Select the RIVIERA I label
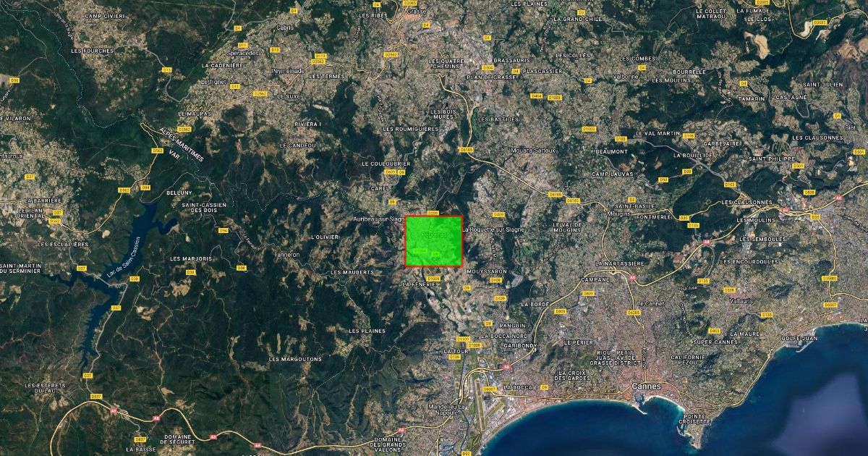868x456 pixels. click(x=307, y=124)
